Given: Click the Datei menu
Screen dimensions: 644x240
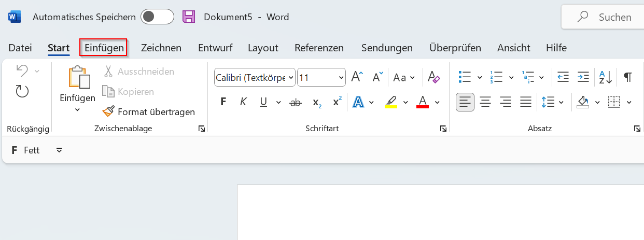Looking at the screenshot, I should tap(20, 48).
